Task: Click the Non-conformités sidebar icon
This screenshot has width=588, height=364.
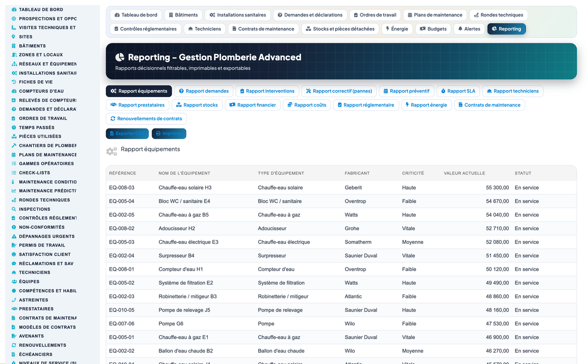Action: point(14,227)
